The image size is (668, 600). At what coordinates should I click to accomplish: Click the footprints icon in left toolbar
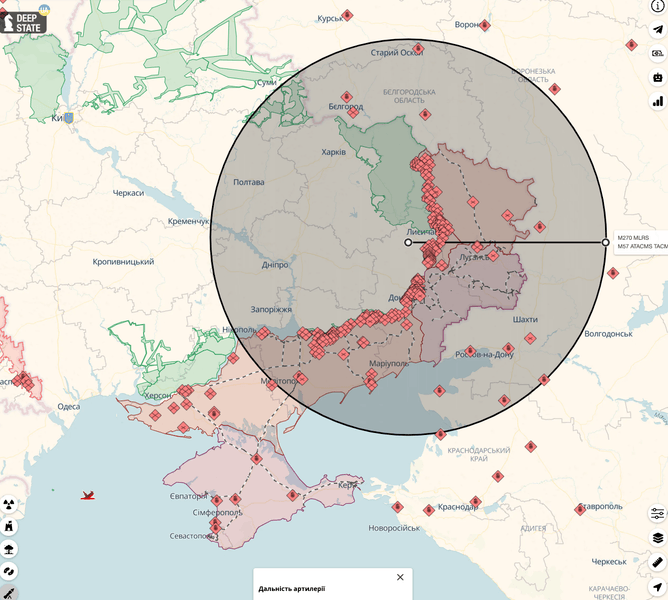point(9,571)
